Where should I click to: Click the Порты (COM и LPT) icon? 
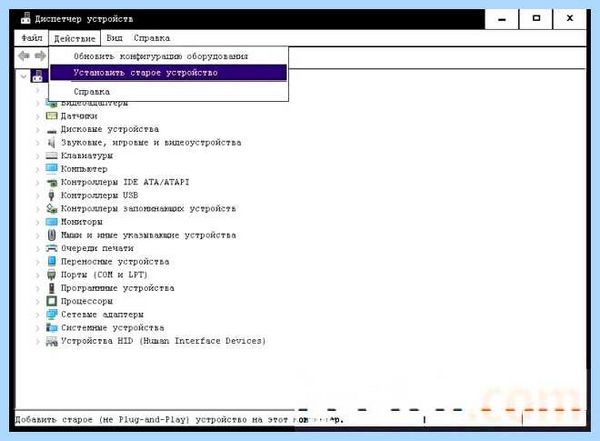[x=51, y=274]
